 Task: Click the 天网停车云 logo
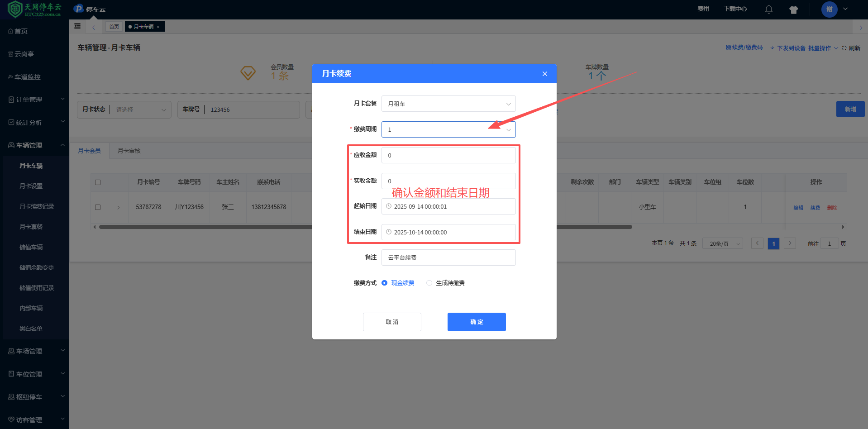[35, 9]
